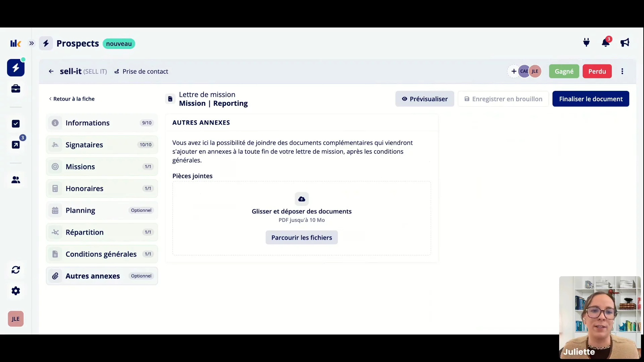
Task: Click the sync refresh icon in sidebar
Action: coord(16,270)
